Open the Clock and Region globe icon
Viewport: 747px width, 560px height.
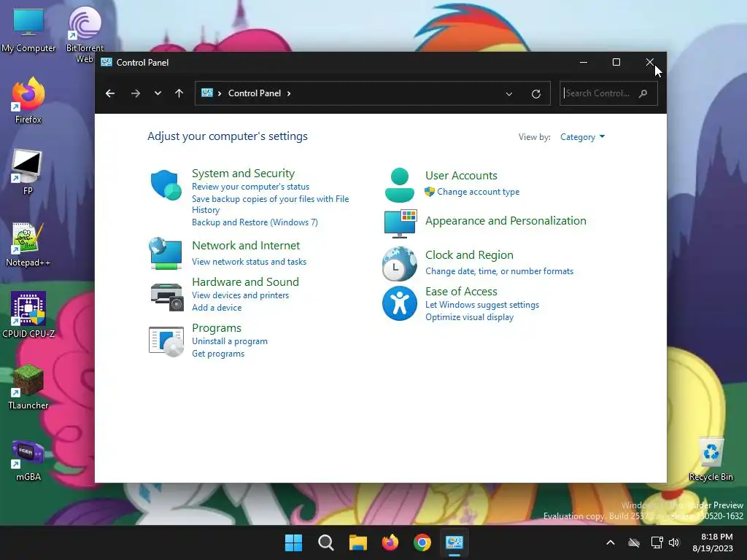[399, 263]
